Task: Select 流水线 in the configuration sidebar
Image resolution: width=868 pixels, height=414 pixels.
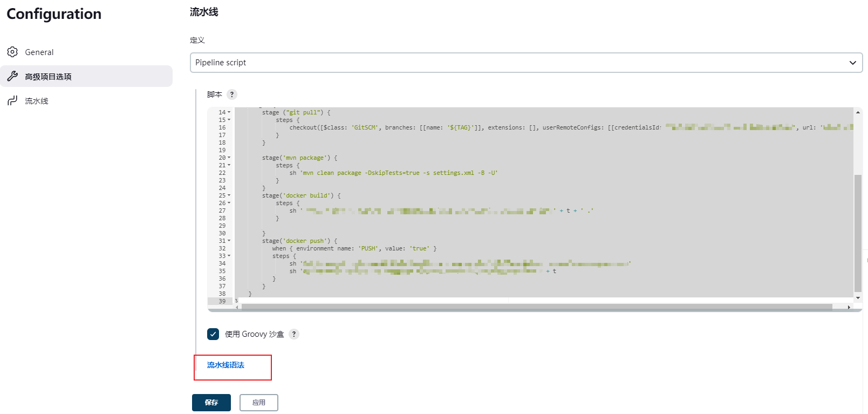Action: tap(37, 101)
